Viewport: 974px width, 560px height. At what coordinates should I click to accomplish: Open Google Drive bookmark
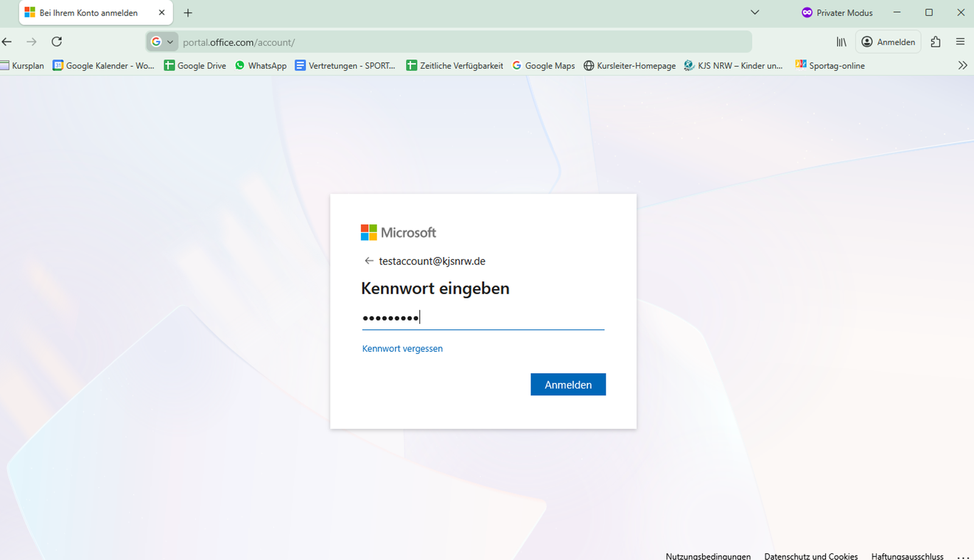195,66
